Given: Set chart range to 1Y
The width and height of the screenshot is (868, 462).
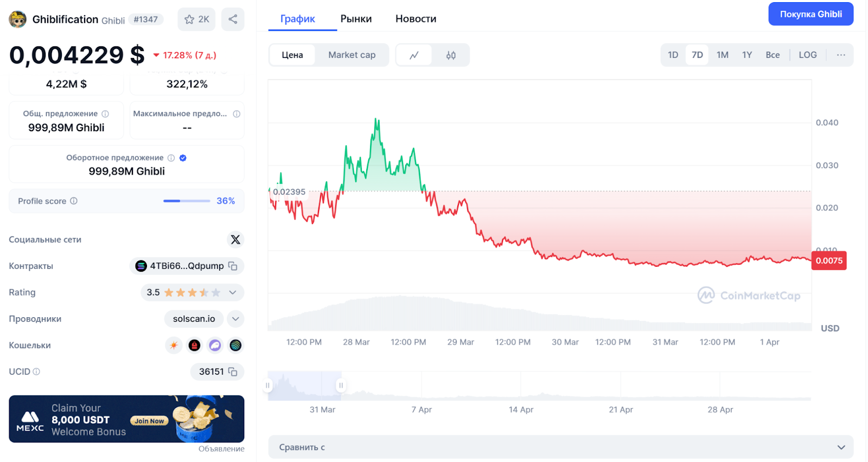Looking at the screenshot, I should (747, 55).
